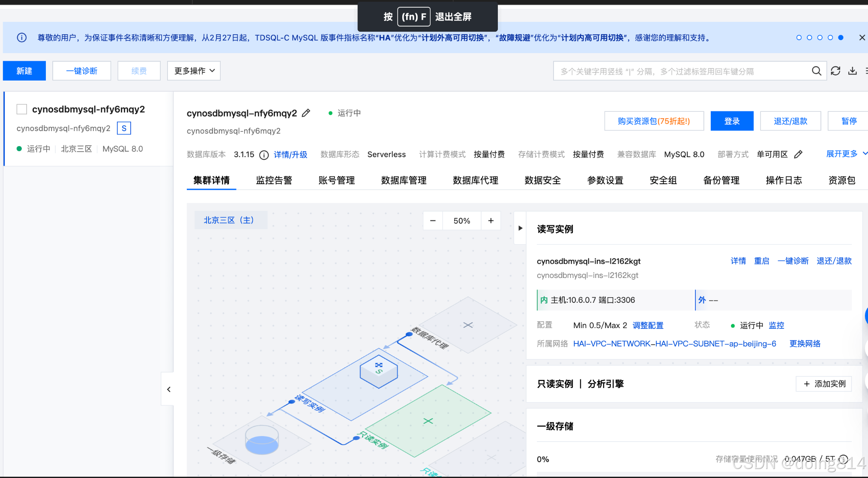Click the 50% zoom level value
This screenshot has height=478, width=868.
coord(462,221)
